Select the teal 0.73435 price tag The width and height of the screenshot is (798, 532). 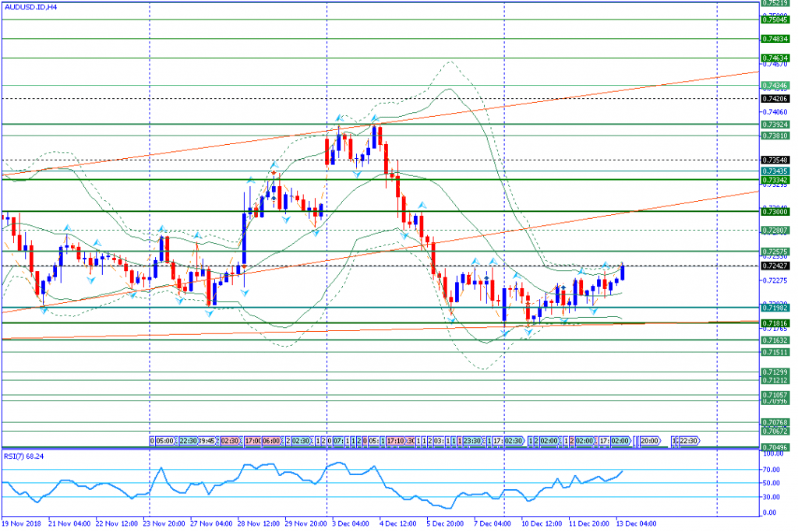[775, 171]
